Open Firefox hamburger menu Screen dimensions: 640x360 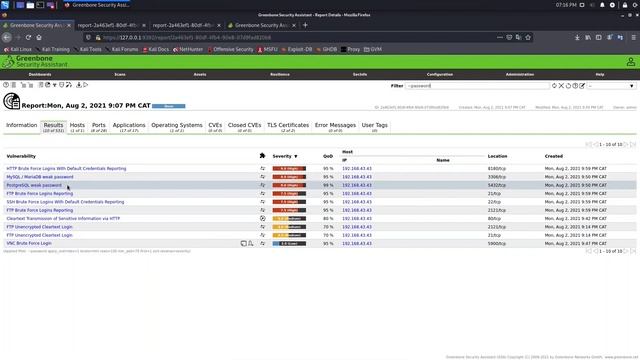(x=633, y=37)
